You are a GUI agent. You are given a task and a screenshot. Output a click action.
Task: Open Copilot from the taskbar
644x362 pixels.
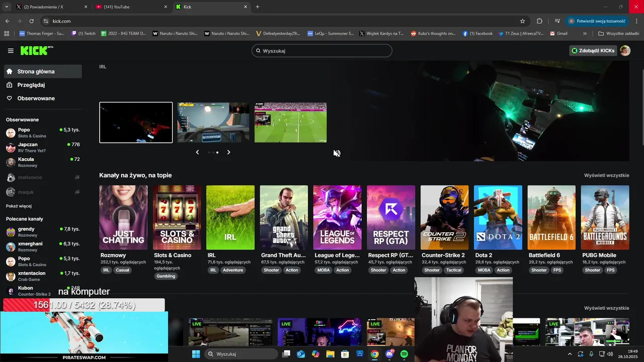[315, 354]
